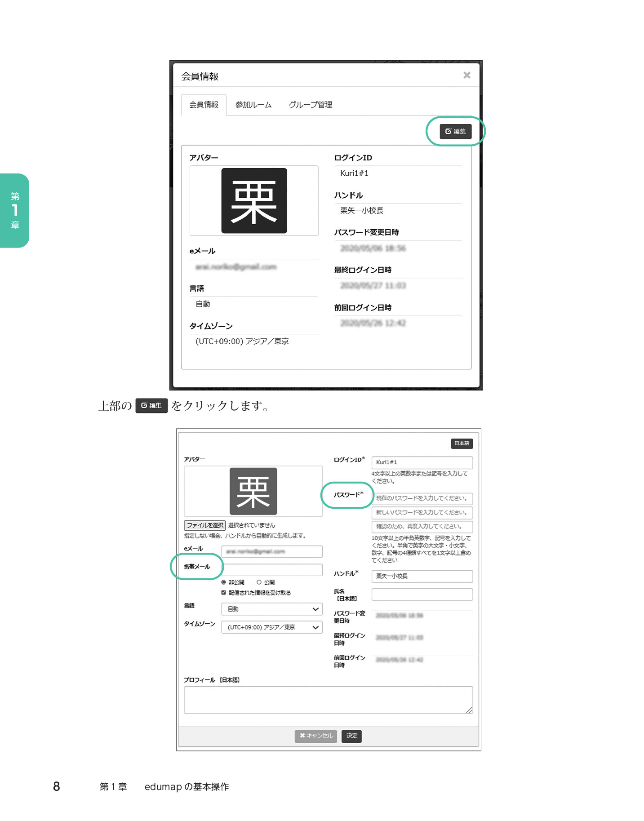
Task: Focus the 携帯メール input field
Action: [x=272, y=569]
